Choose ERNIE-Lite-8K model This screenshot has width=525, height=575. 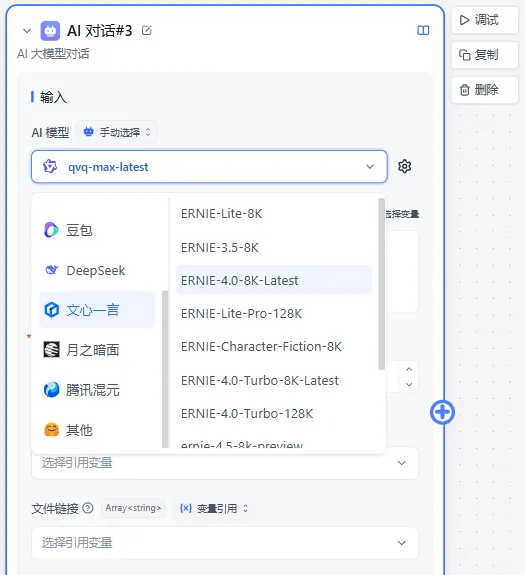tap(274, 213)
